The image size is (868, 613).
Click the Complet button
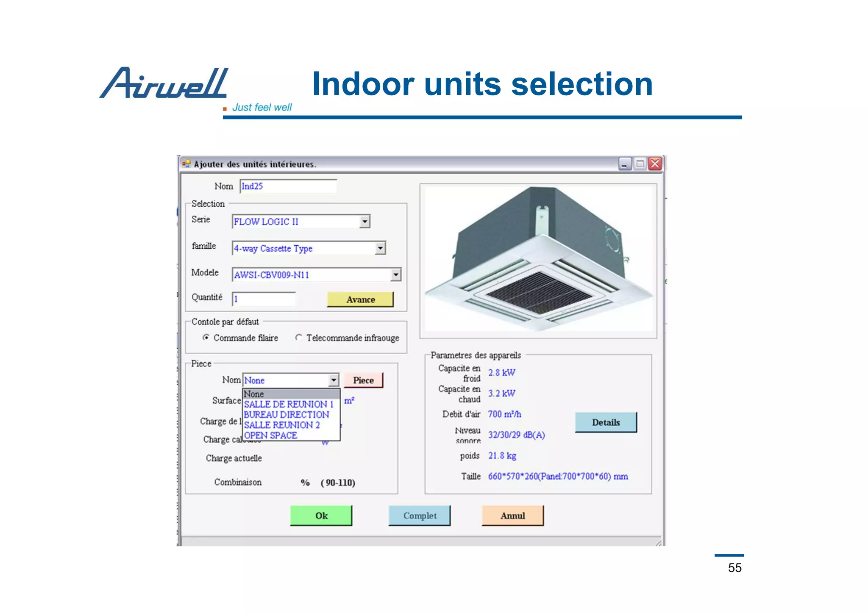(x=419, y=516)
